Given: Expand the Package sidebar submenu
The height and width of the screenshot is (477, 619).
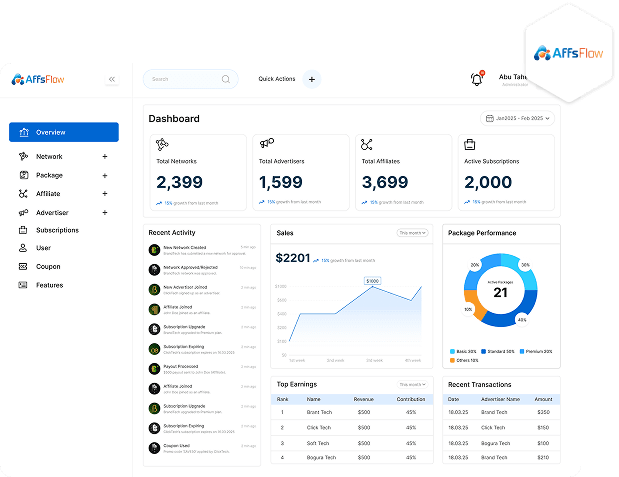Looking at the screenshot, I should [x=104, y=175].
